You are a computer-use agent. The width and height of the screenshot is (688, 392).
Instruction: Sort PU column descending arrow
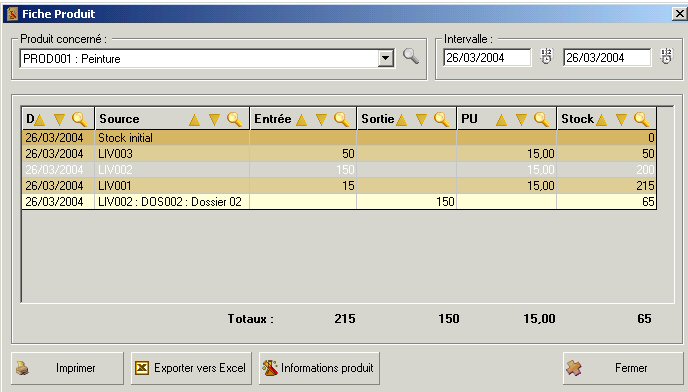521,119
